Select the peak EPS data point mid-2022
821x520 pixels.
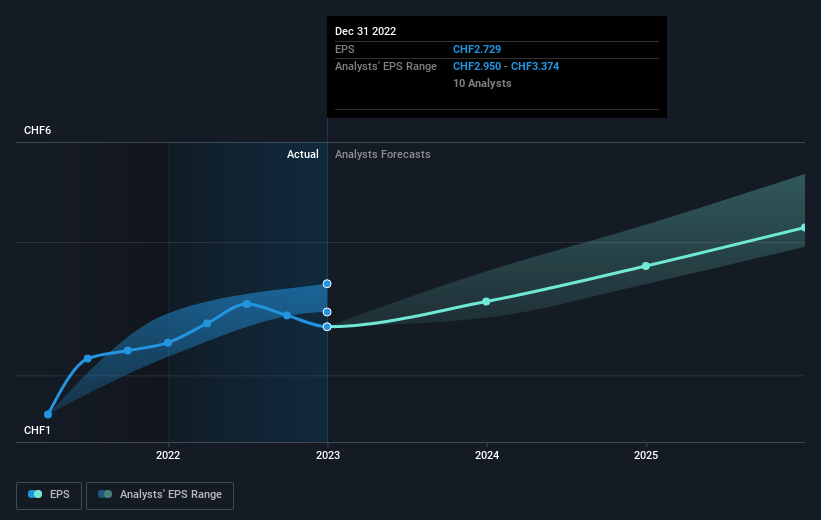click(247, 304)
